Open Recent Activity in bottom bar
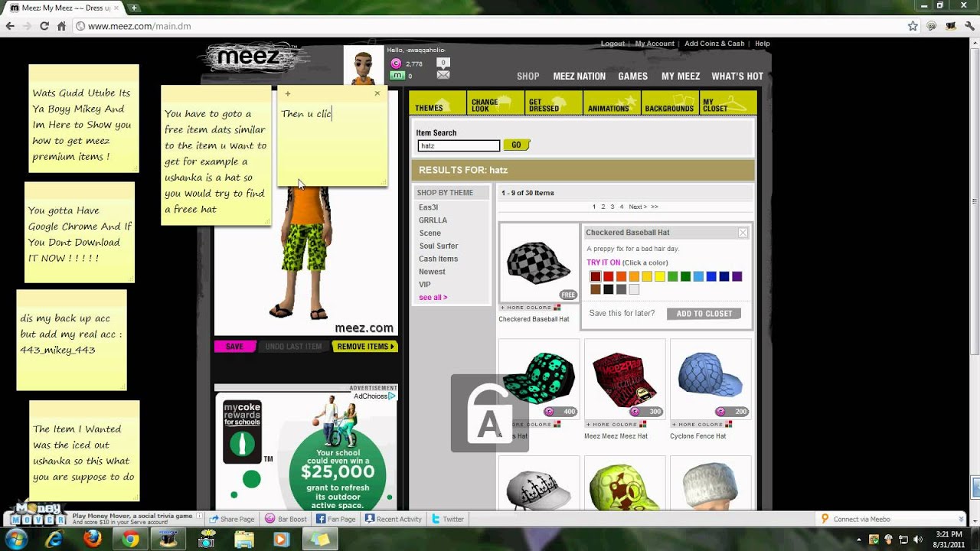 [394, 519]
